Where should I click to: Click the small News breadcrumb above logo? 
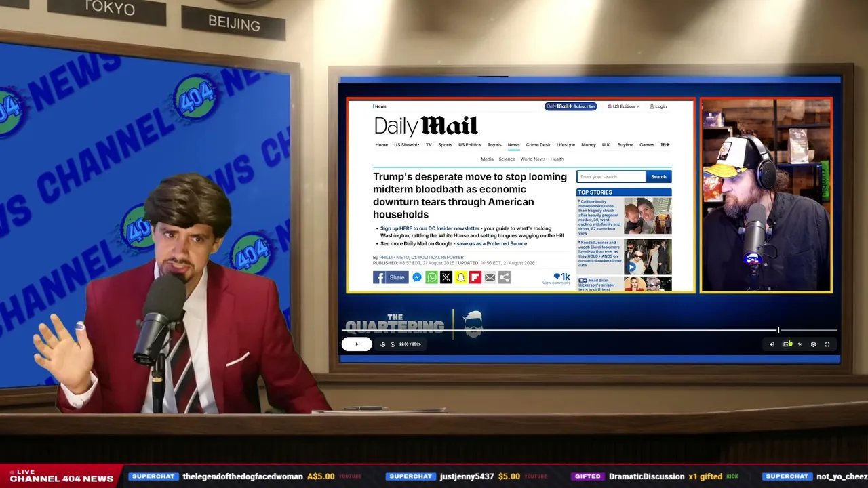[x=380, y=106]
